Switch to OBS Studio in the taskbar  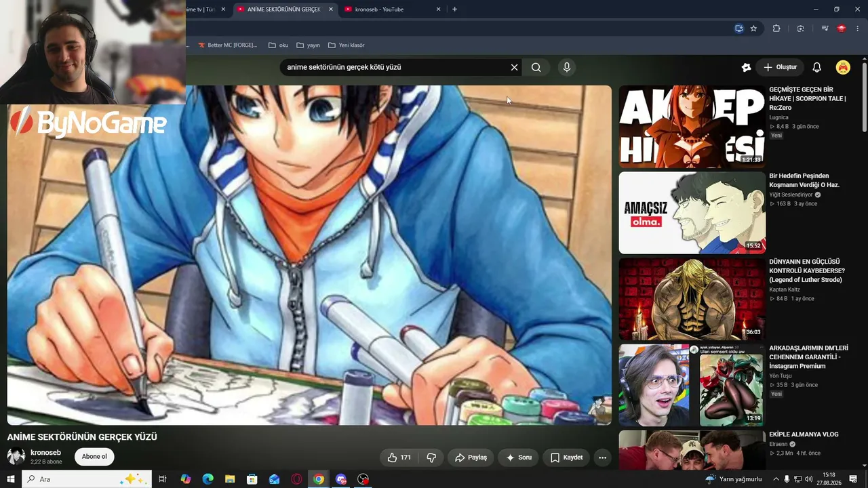coord(363,479)
